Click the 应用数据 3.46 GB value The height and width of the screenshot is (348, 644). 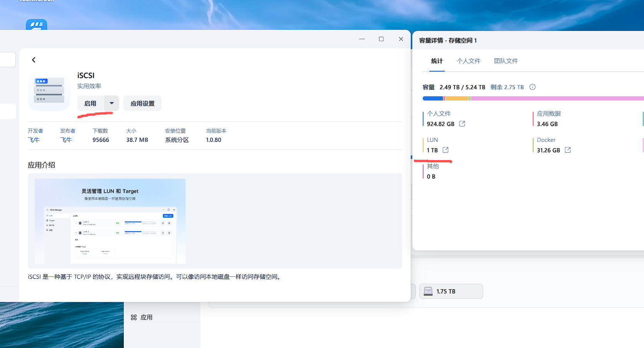click(x=547, y=124)
